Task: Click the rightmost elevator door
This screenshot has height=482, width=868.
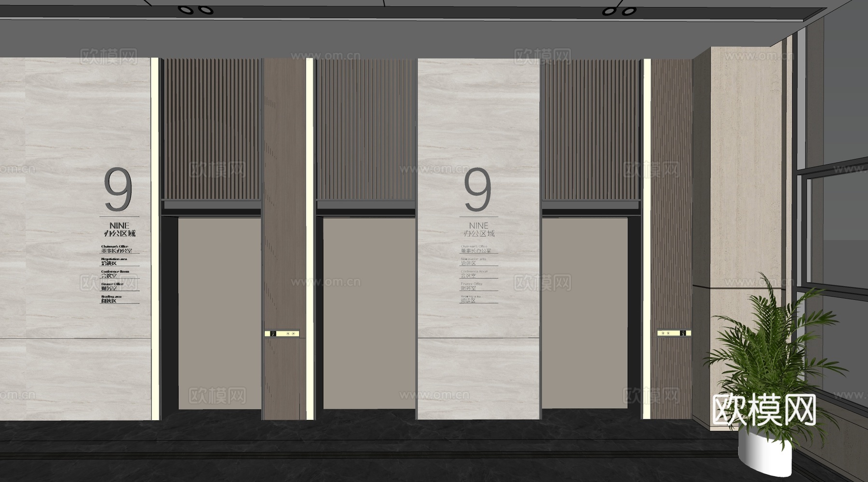Action: click(584, 313)
